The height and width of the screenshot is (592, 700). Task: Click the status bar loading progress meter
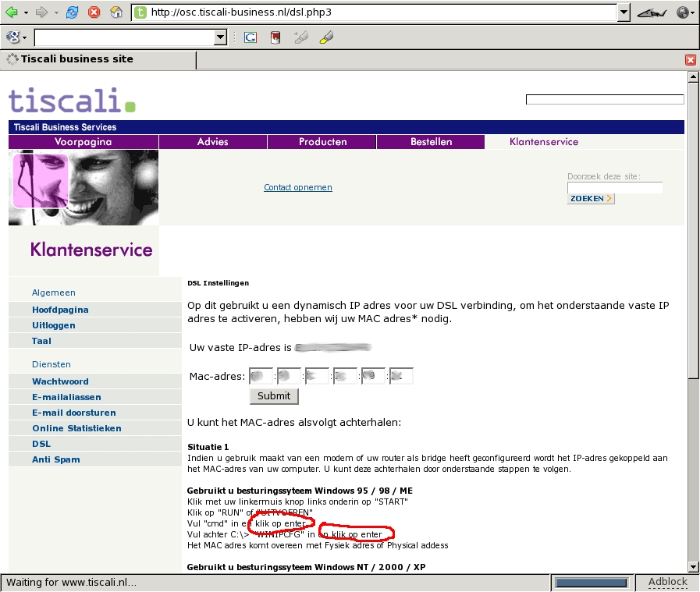592,583
